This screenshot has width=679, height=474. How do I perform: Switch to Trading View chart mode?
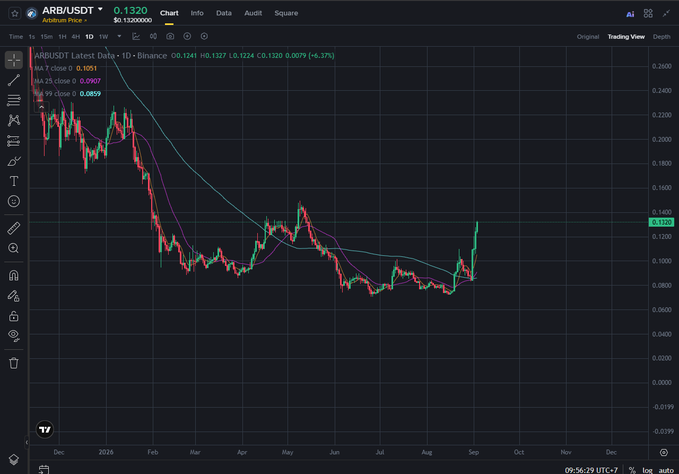(626, 37)
